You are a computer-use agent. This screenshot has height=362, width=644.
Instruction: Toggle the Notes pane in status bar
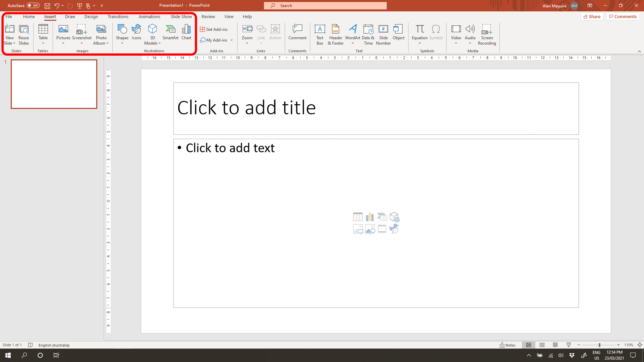pos(507,345)
